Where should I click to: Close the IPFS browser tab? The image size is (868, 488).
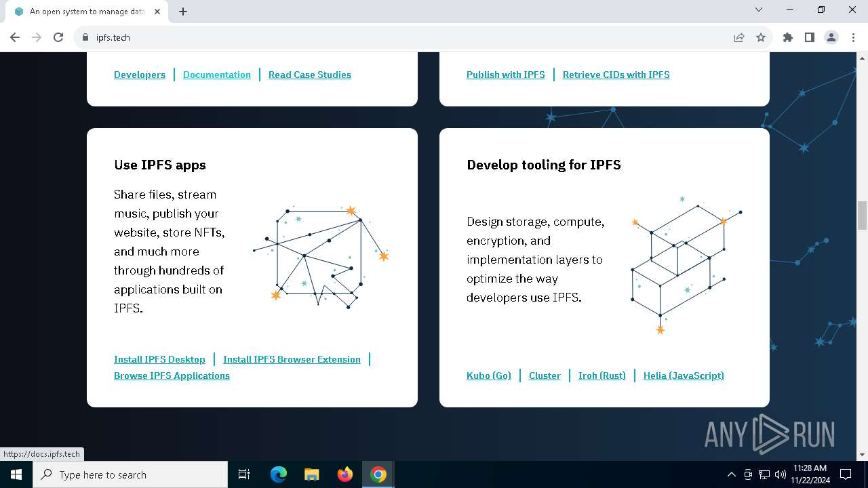pos(157,11)
